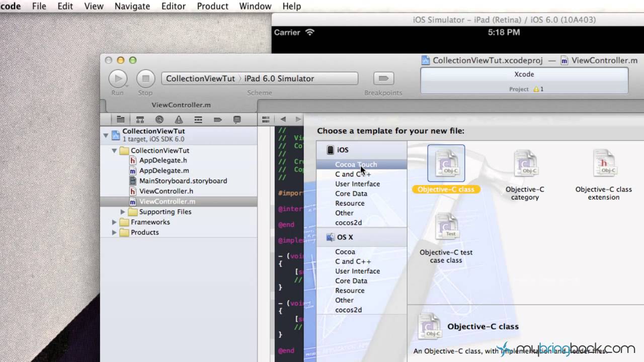Go forward with the editor forward arrow

pyautogui.click(x=298, y=119)
